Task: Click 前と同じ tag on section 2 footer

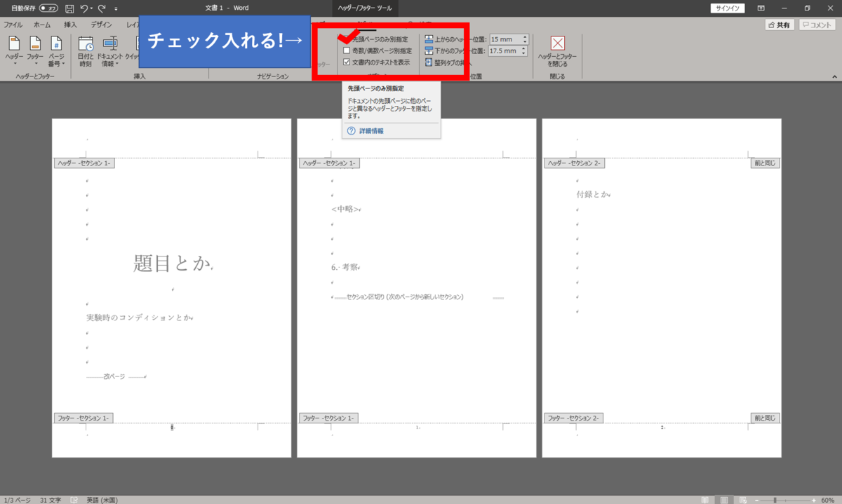Action: tap(766, 418)
